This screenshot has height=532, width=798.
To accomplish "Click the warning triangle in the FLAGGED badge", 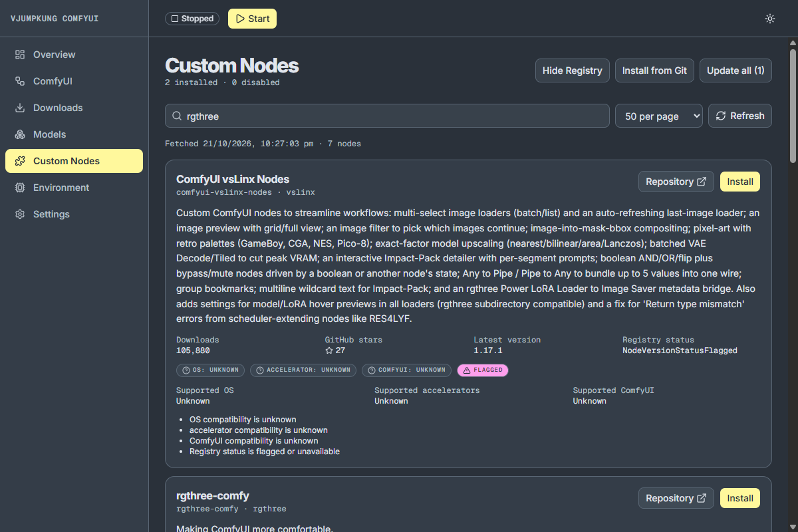I will (x=467, y=370).
